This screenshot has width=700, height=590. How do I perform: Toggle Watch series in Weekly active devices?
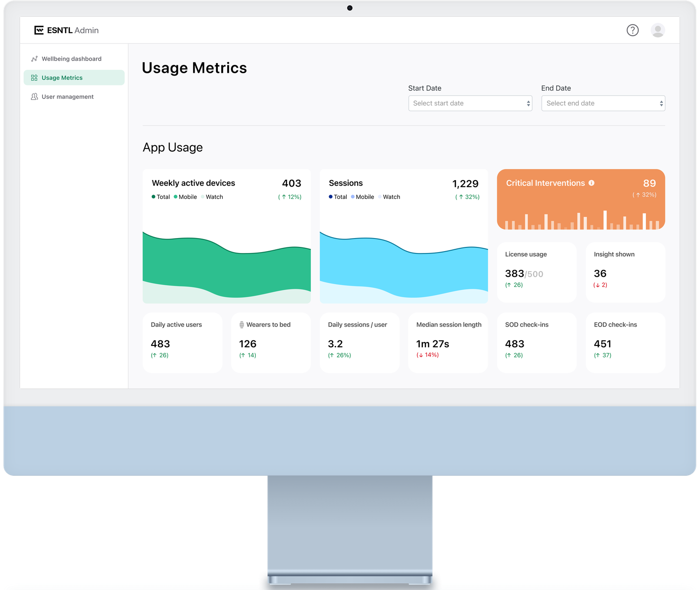212,197
